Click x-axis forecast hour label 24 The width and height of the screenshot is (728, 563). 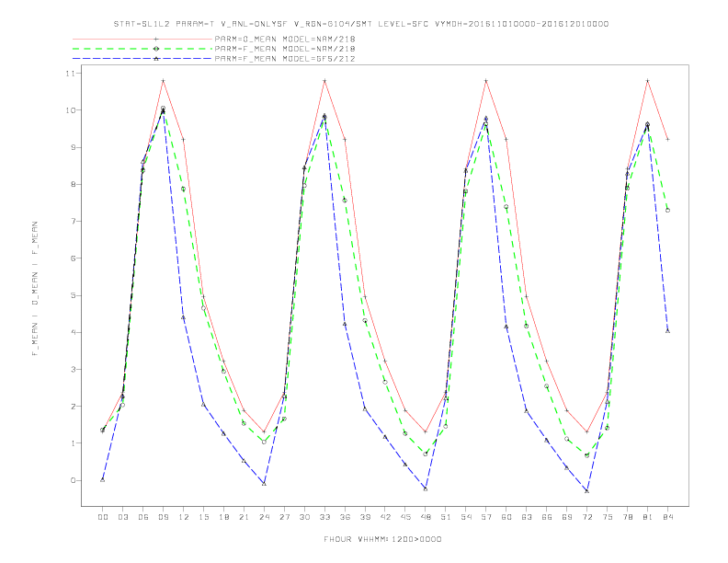[264, 517]
